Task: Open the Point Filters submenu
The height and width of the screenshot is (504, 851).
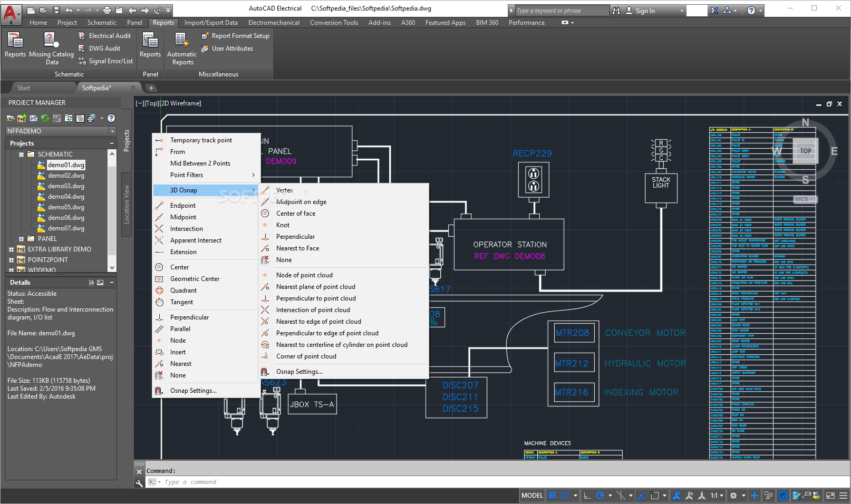Action: pos(206,175)
